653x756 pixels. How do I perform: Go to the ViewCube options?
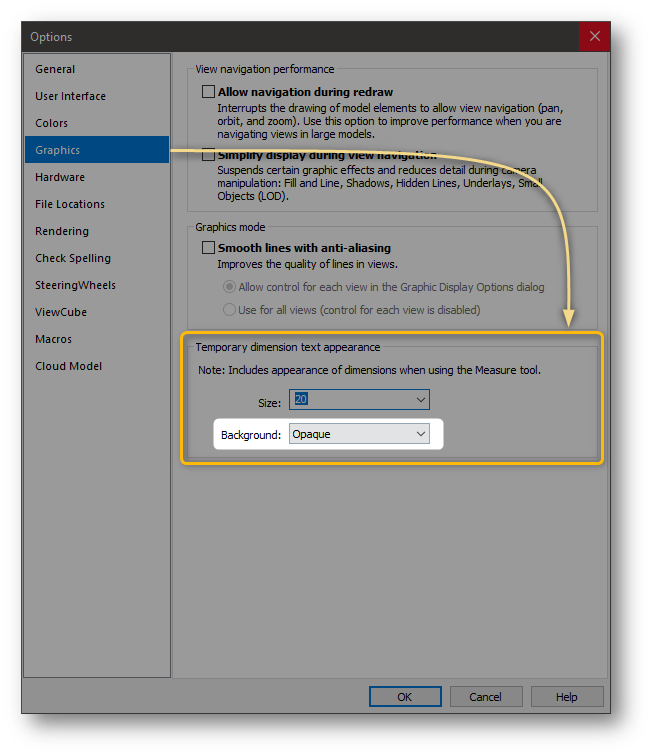click(97, 312)
